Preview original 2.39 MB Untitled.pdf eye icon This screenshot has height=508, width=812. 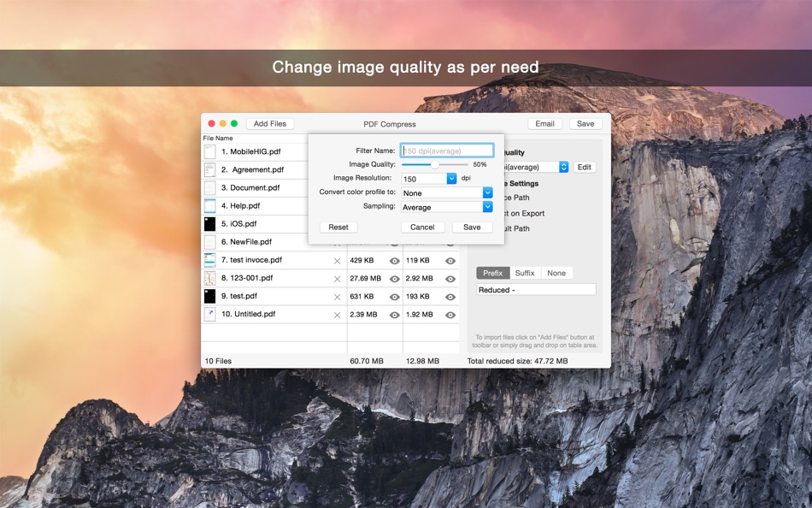click(x=395, y=316)
